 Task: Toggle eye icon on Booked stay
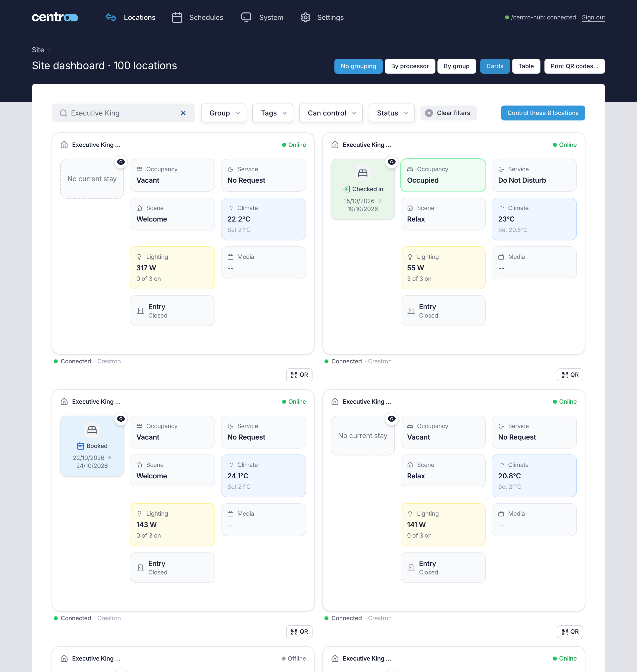coord(121,419)
